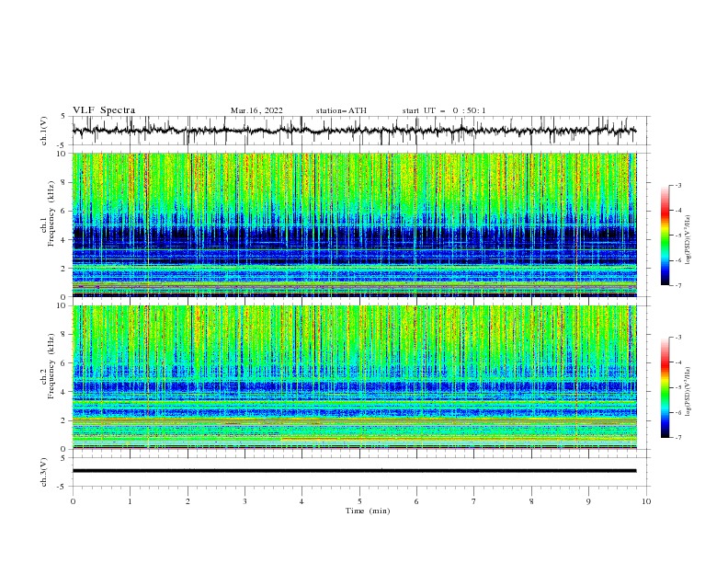Click the "-5" value on ch.1 color bar

pos(678,236)
